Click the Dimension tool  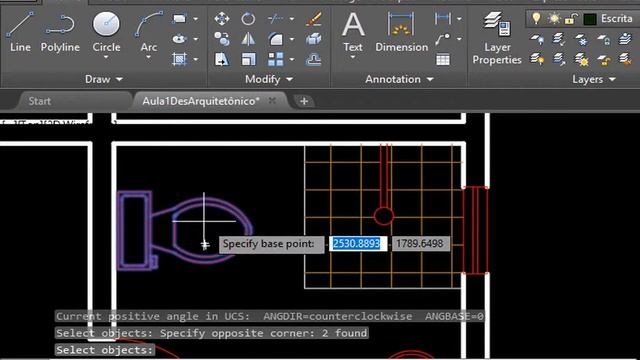click(401, 32)
